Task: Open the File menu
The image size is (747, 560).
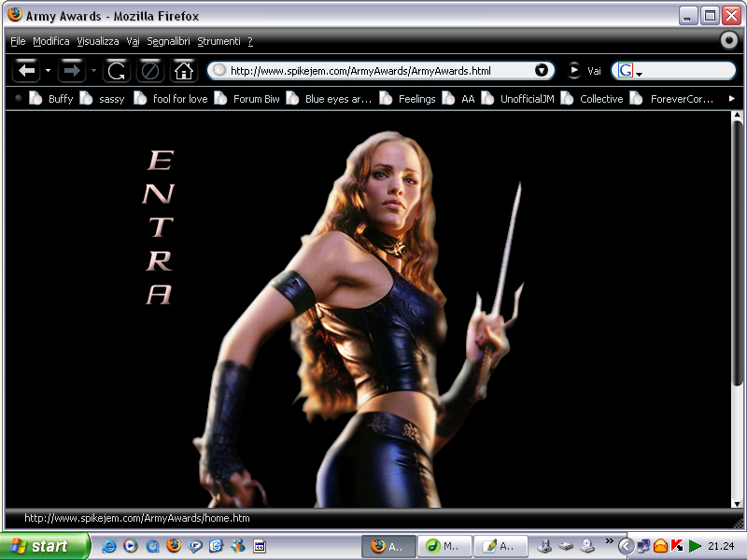Action: tap(18, 41)
